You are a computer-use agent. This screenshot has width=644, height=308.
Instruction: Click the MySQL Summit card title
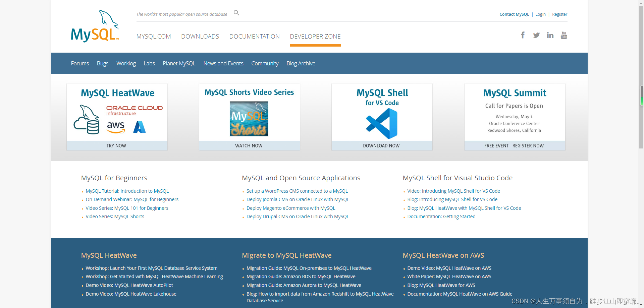[515, 93]
